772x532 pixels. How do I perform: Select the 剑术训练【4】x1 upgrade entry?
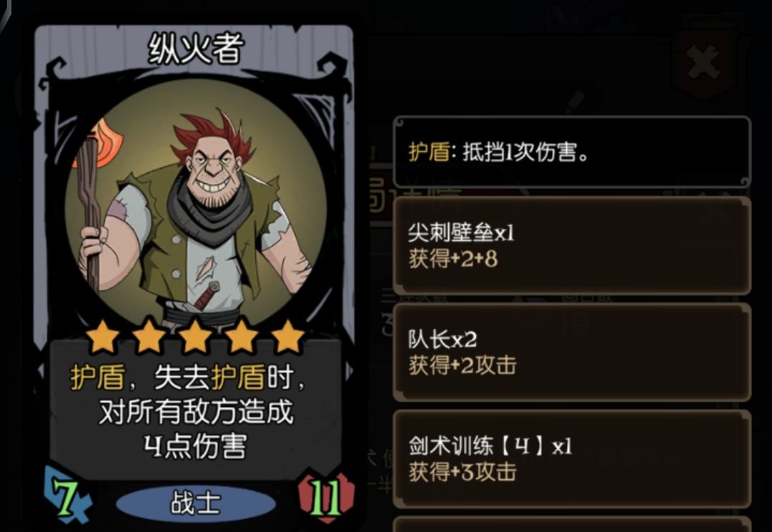click(572, 459)
